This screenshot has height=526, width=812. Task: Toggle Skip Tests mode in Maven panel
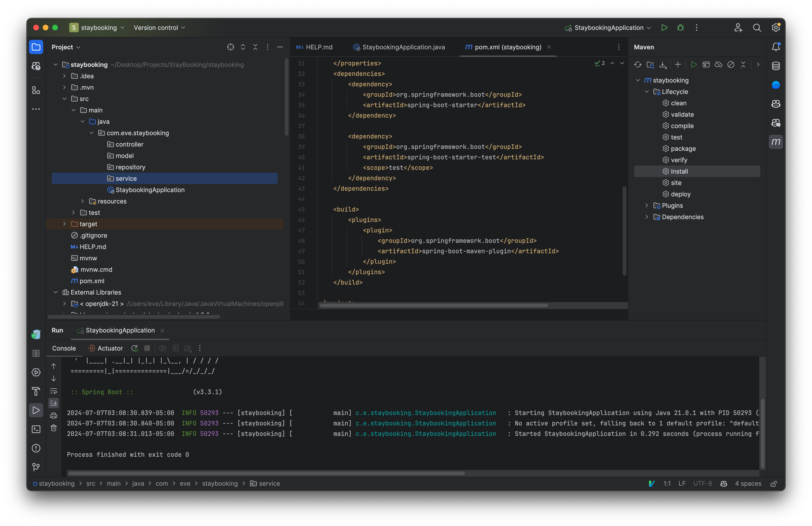point(731,65)
